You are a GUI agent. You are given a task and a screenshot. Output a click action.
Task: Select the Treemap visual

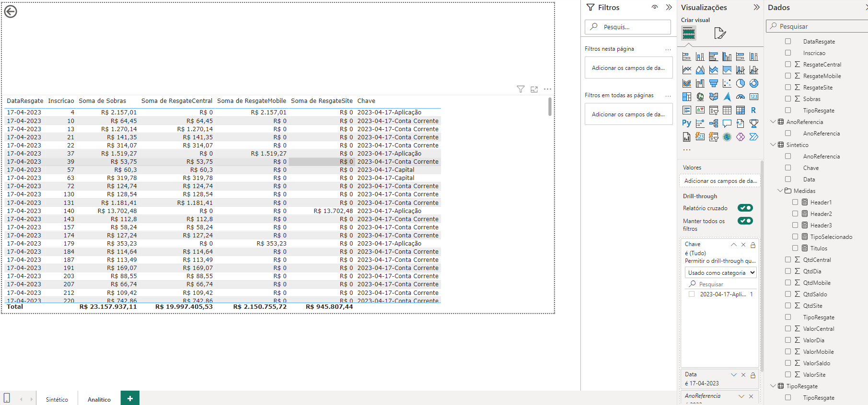(x=687, y=97)
